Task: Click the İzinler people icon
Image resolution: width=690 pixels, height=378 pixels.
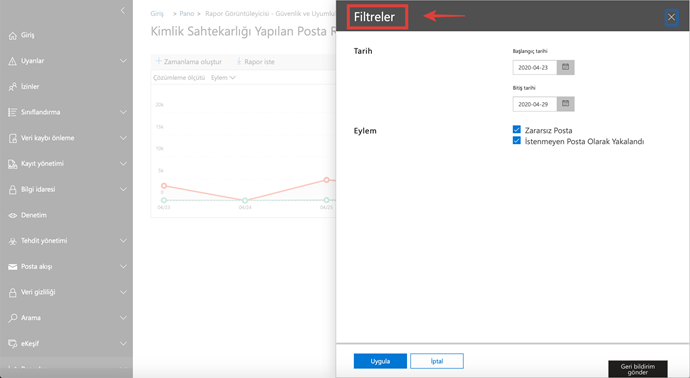Action: tap(13, 87)
